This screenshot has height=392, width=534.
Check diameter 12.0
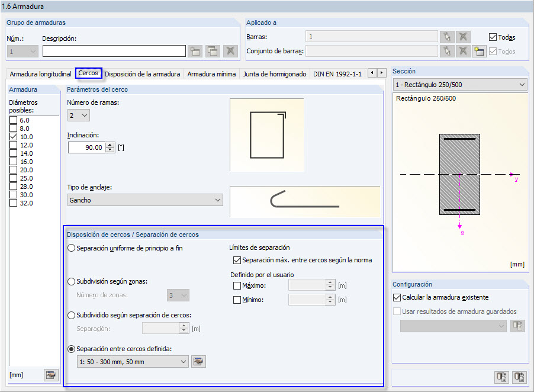pos(13,144)
